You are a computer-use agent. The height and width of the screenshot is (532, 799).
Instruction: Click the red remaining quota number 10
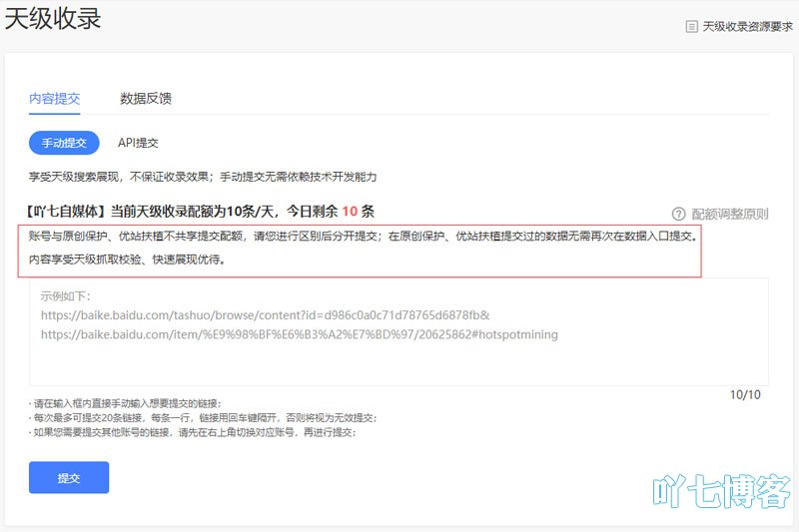click(x=350, y=212)
